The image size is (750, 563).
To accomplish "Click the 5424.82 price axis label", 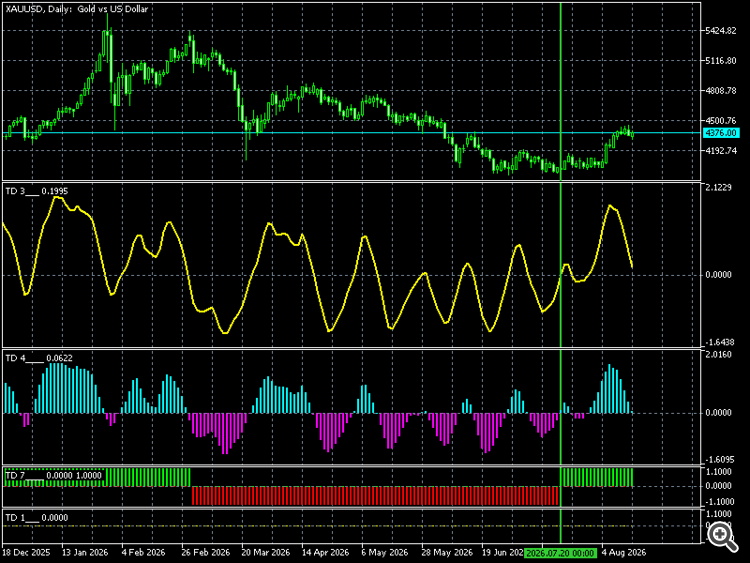I will pyautogui.click(x=721, y=31).
